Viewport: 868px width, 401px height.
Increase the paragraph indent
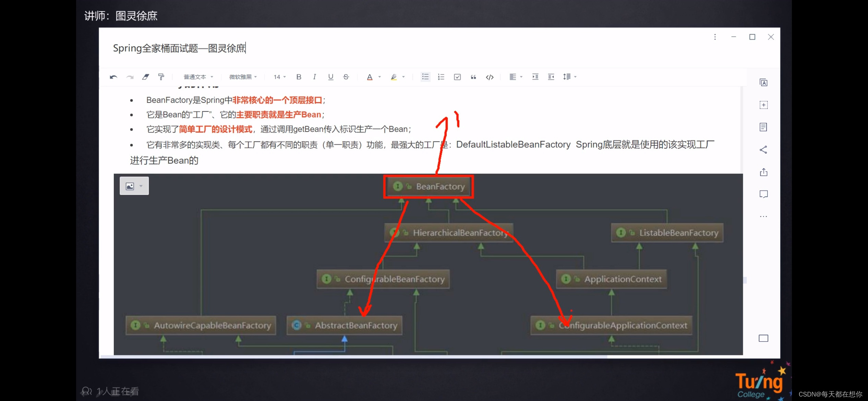coord(535,77)
